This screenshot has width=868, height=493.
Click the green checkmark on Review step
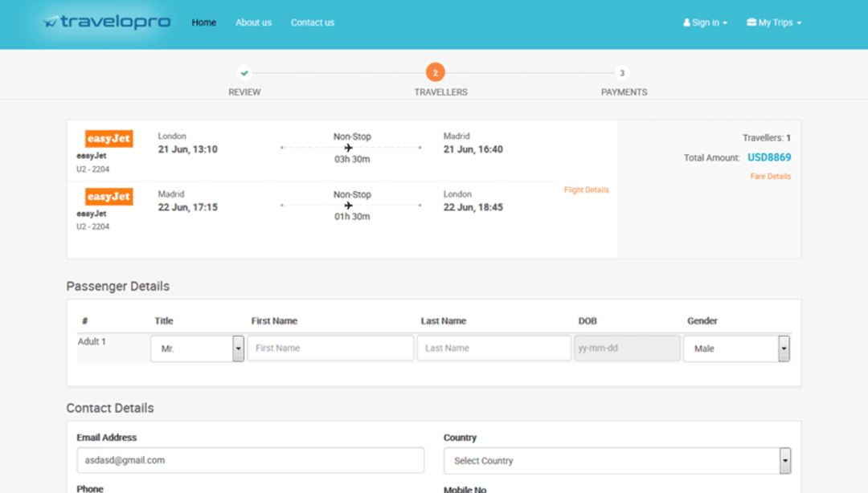244,72
